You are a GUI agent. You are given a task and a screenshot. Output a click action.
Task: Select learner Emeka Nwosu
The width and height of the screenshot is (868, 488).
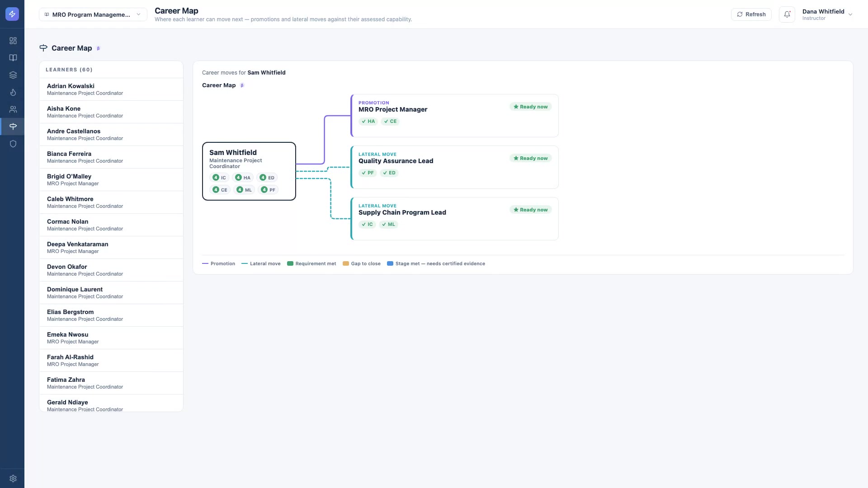tap(111, 338)
